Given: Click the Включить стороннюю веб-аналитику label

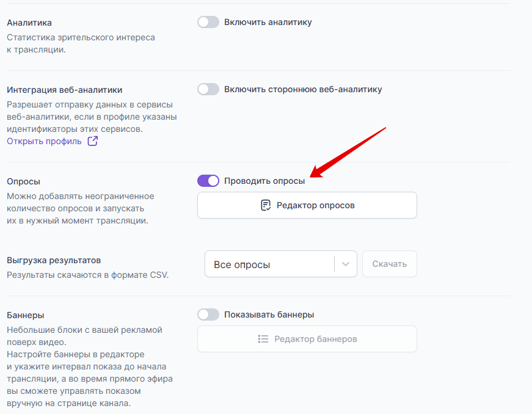Looking at the screenshot, I should (303, 89).
